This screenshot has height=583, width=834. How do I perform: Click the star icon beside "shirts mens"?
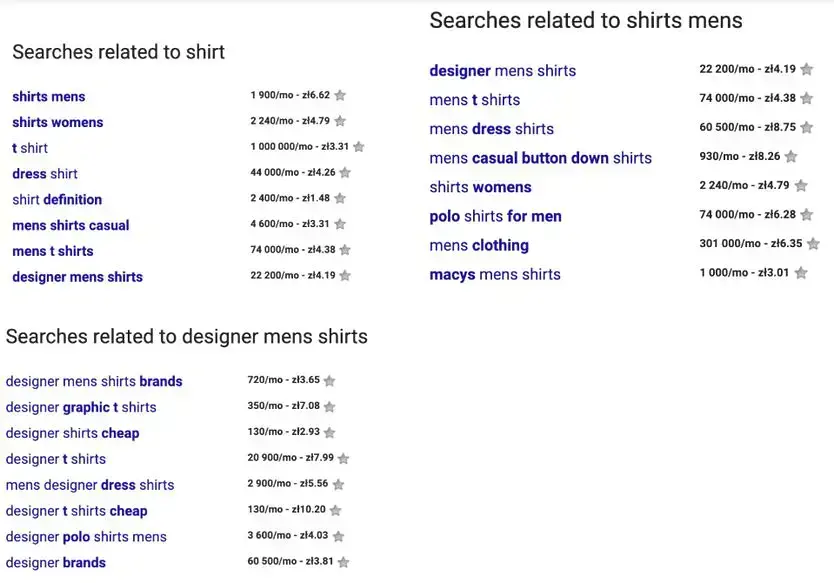[340, 96]
